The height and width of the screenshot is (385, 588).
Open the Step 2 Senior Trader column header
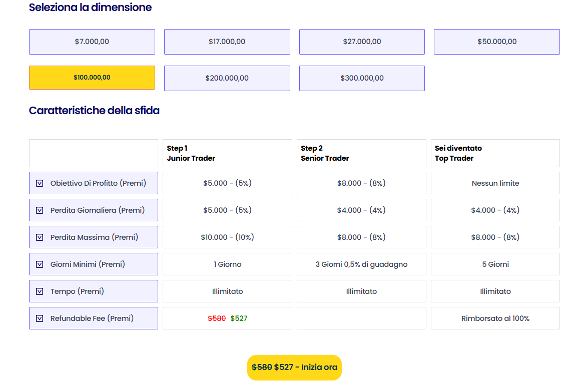tap(361, 153)
